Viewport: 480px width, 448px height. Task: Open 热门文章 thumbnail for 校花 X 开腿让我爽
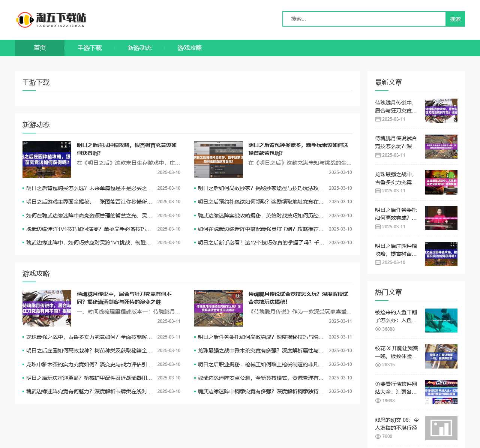(441, 357)
